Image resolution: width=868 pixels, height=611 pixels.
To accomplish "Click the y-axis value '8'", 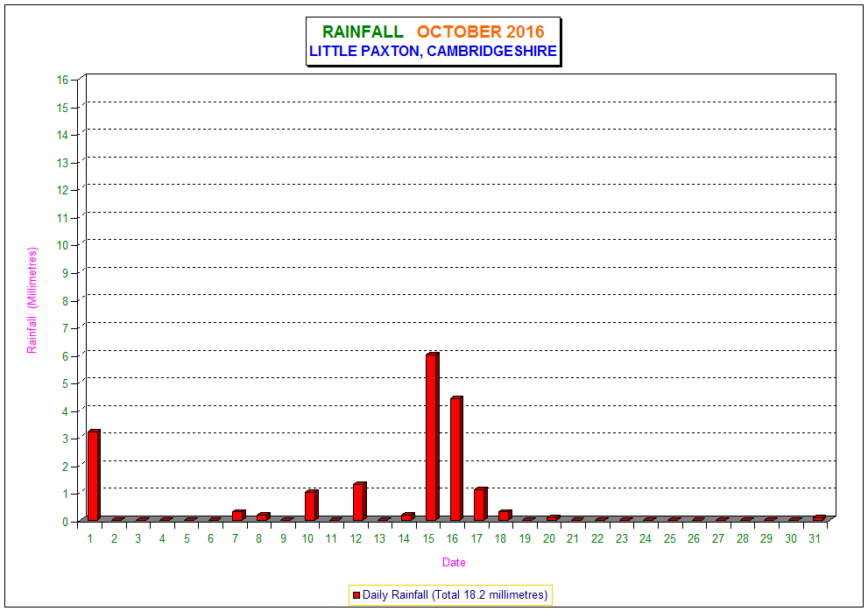I will (x=66, y=300).
